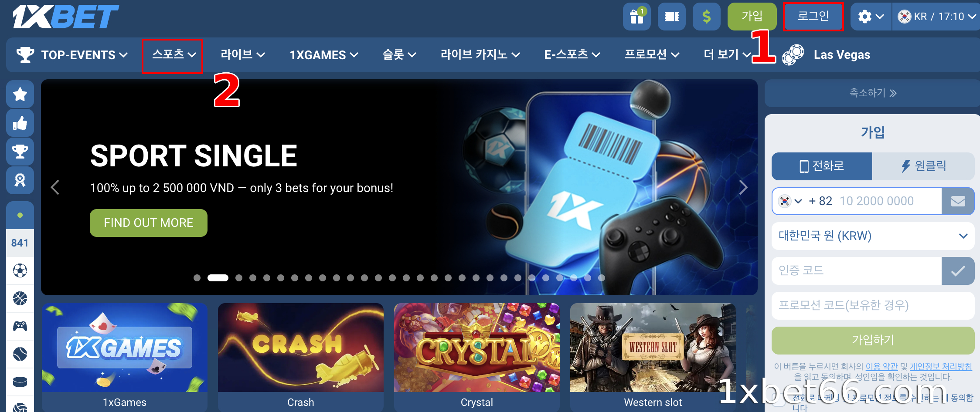
Task: Select 전화로 phone registration option
Action: click(822, 166)
